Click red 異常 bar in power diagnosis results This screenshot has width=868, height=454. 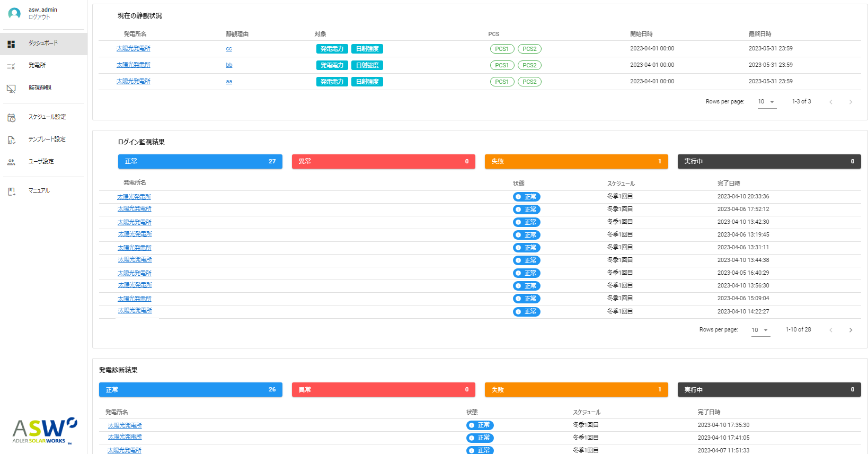pos(383,390)
